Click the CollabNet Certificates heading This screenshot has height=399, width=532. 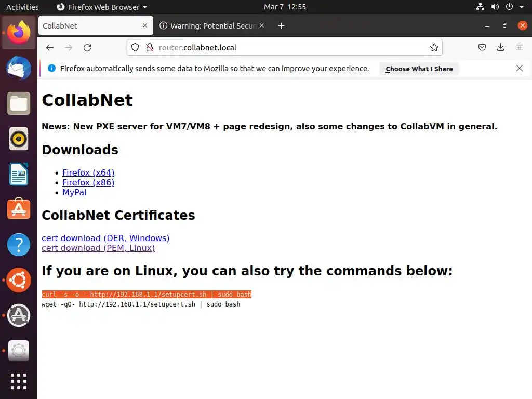coord(118,215)
